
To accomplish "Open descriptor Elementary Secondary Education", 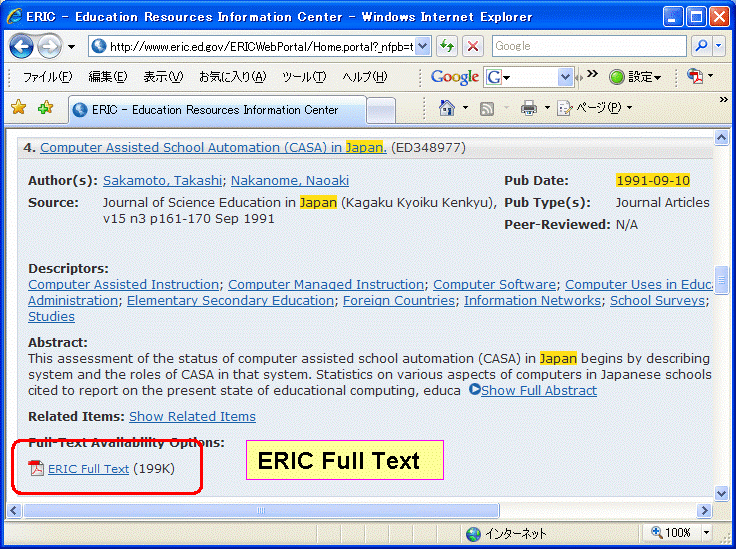I will pos(230,300).
